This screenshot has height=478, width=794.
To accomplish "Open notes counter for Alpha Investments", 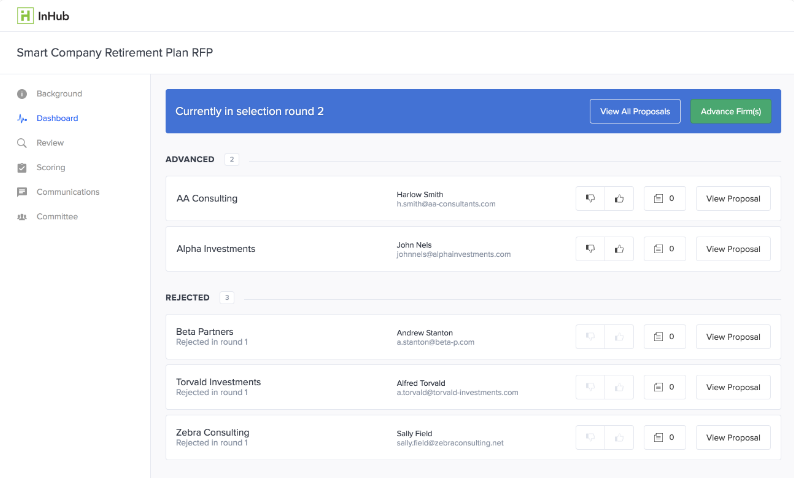I will point(664,249).
